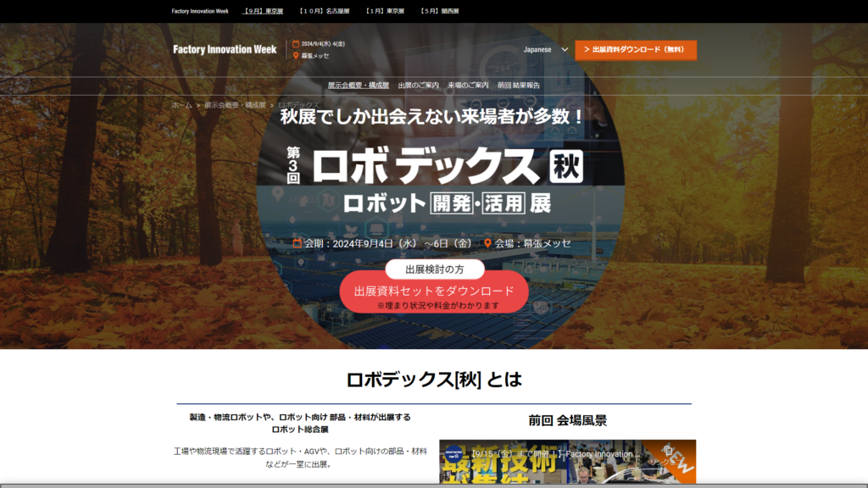Screen dimensions: 868x488
Task: Click the 会期：2024年9月4日（水）～6日（金） text
Action: tap(388, 243)
